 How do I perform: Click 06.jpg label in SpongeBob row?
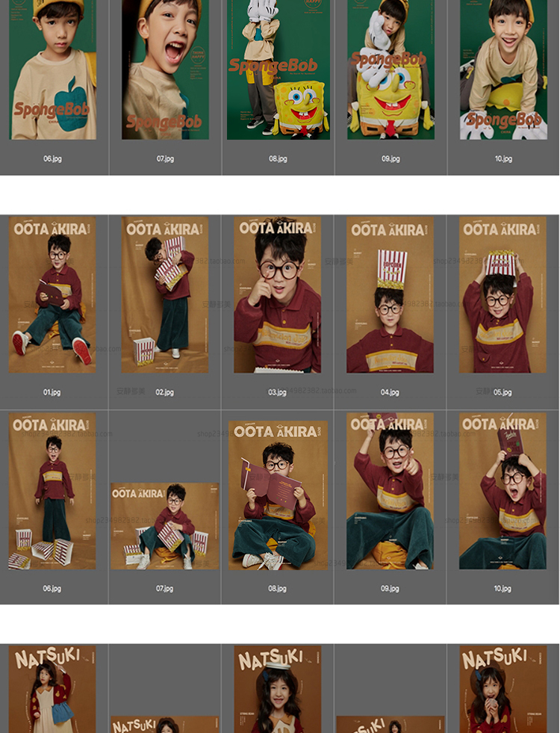click(x=52, y=159)
